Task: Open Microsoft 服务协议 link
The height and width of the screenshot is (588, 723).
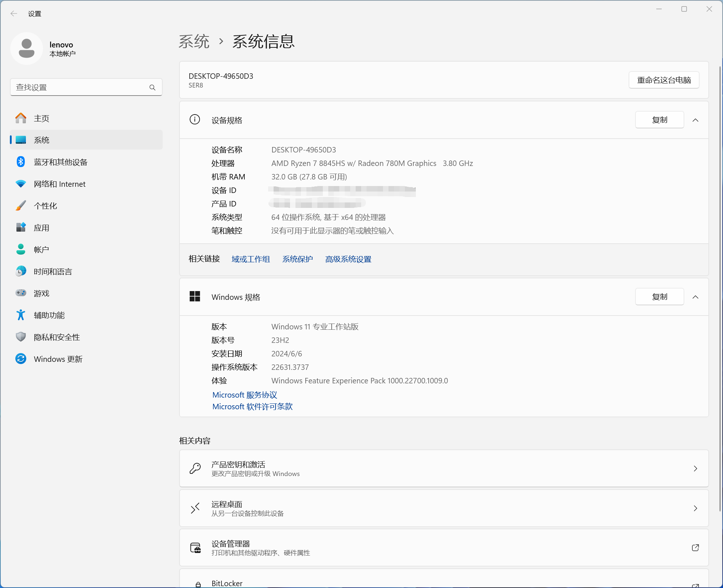Action: (245, 395)
